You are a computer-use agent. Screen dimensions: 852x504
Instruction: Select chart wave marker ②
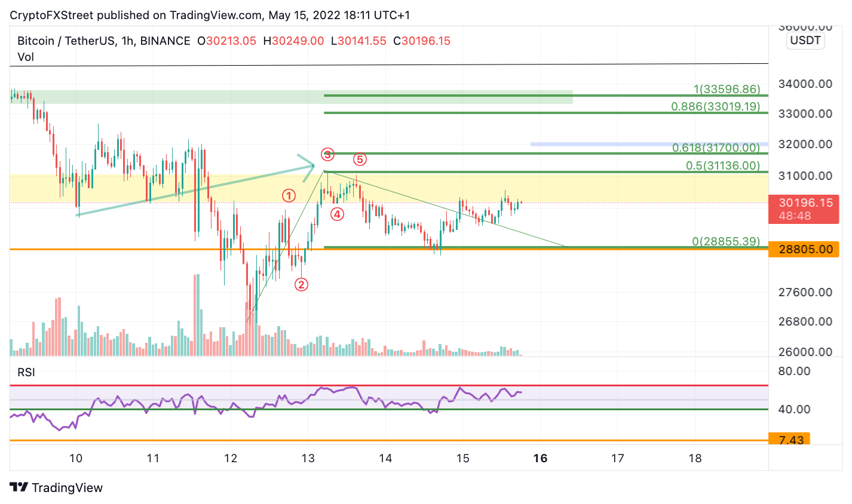click(301, 285)
